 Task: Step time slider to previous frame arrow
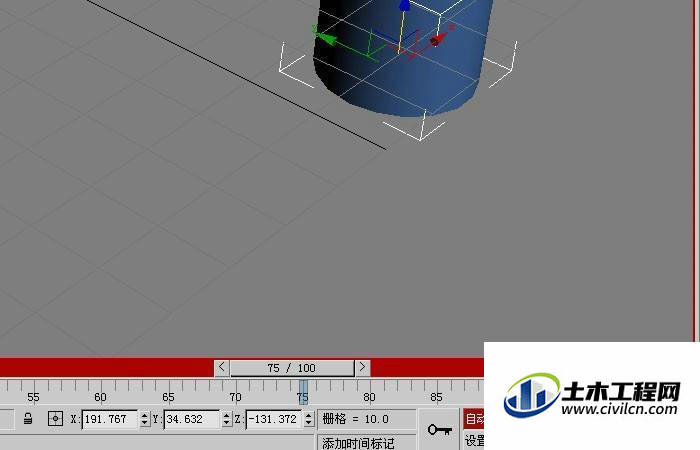coord(222,368)
